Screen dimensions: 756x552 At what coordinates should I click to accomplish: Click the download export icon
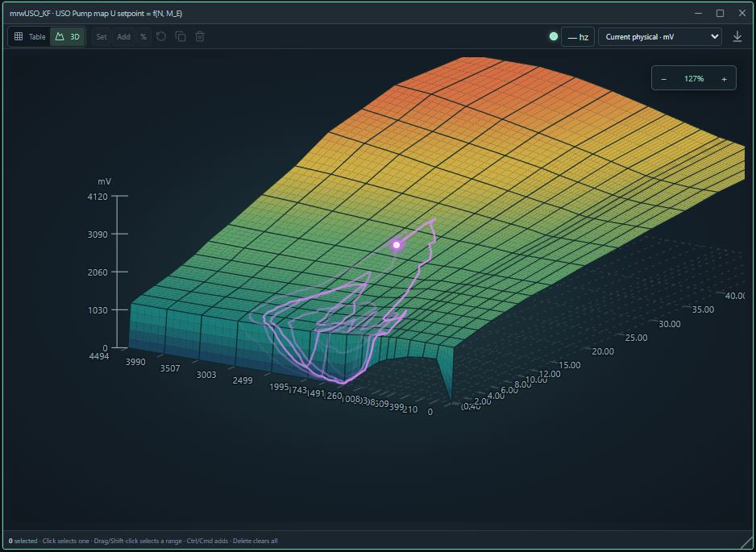737,36
